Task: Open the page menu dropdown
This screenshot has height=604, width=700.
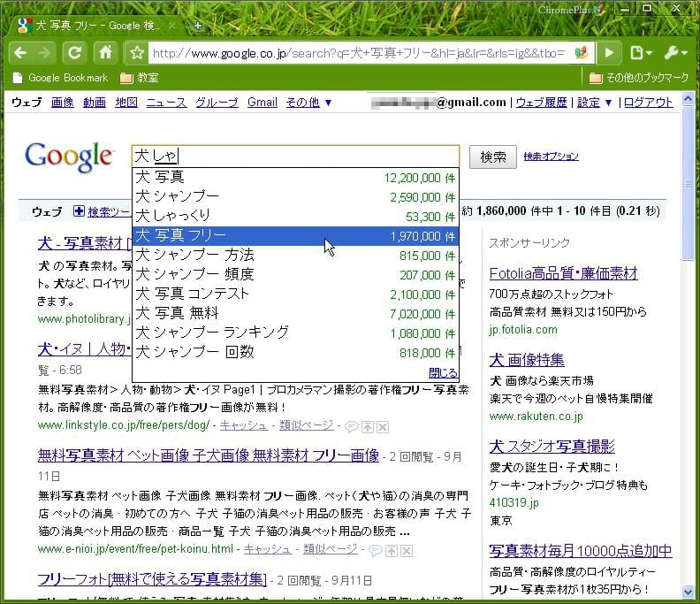Action: coord(641,53)
